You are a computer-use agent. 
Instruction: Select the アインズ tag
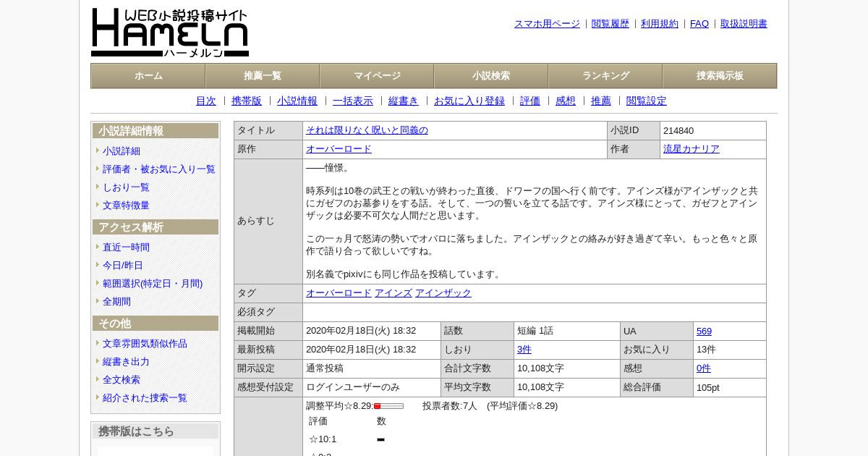(x=393, y=293)
